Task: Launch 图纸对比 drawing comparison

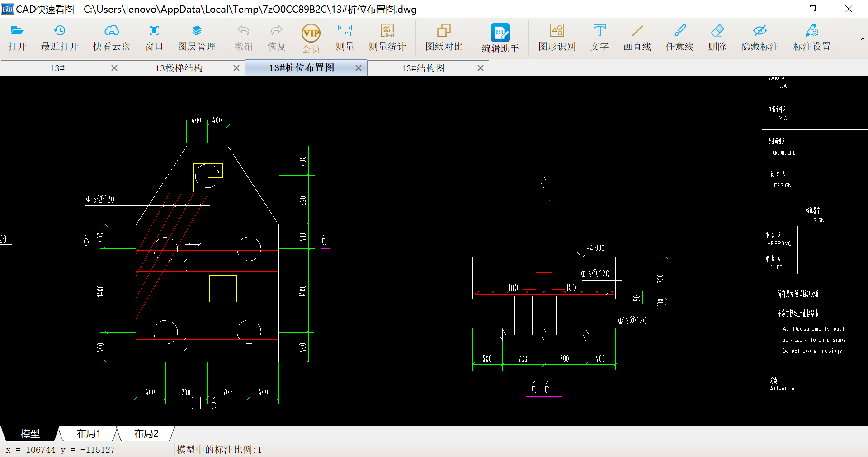Action: coord(444,38)
